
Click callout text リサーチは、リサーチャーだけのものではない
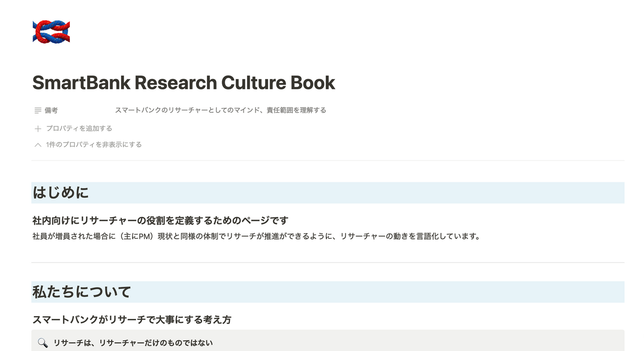pyautogui.click(x=133, y=343)
